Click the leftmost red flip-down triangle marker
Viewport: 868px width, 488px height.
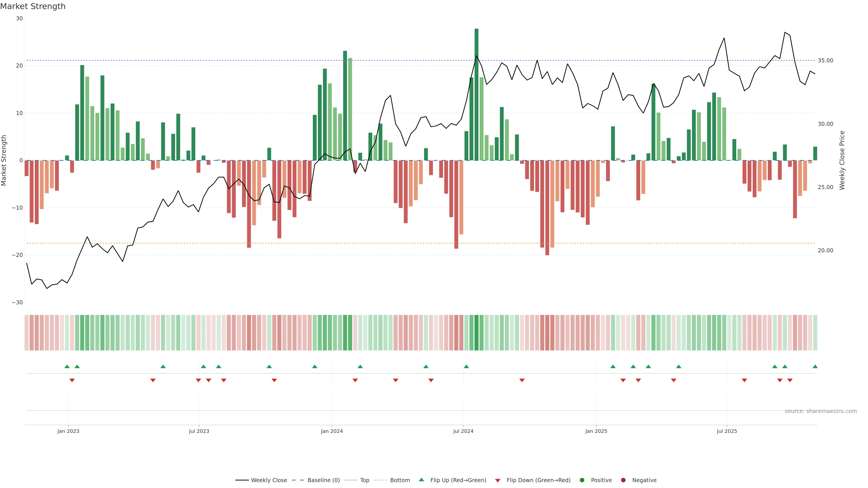[72, 380]
